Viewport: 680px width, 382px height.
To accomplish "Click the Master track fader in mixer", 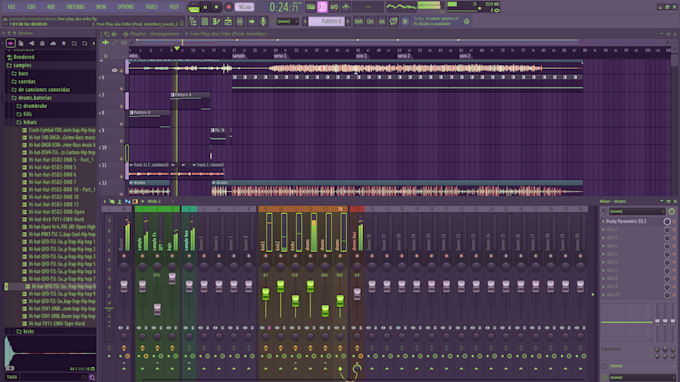I will click(x=124, y=286).
